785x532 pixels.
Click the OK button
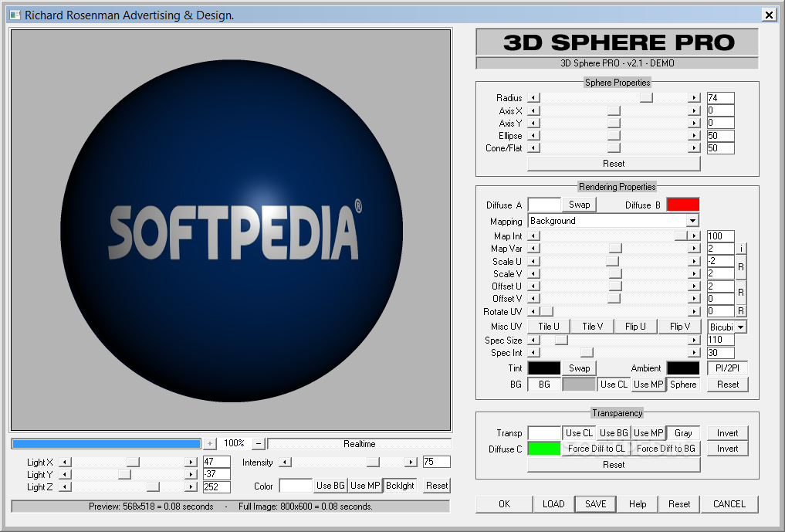pos(505,504)
